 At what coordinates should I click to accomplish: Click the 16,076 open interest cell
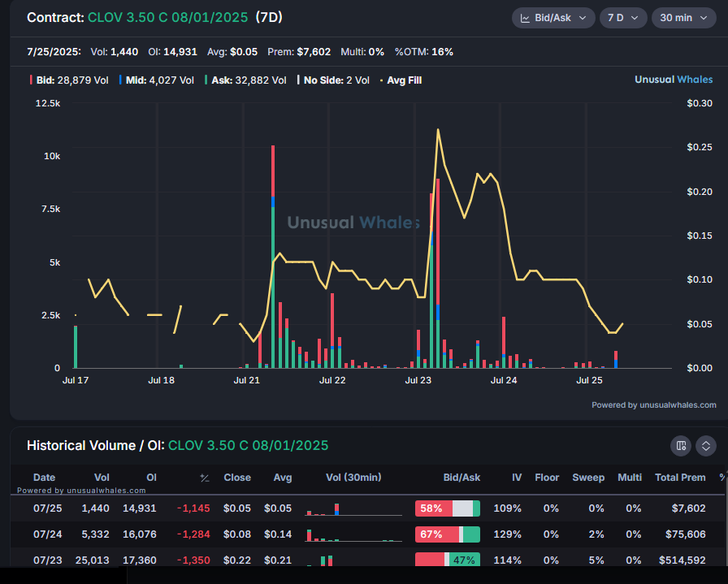pos(139,534)
